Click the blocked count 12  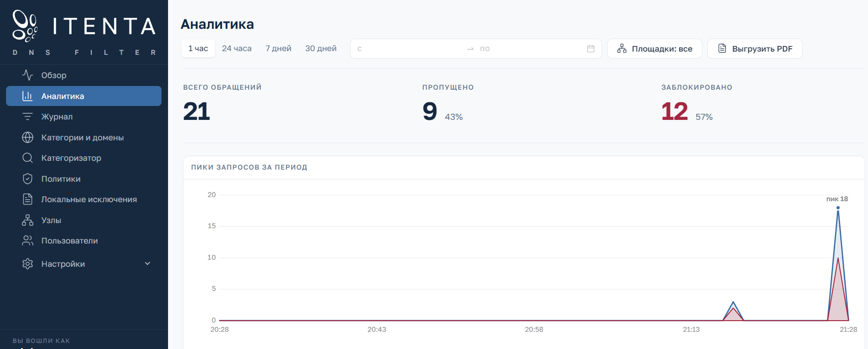click(674, 112)
